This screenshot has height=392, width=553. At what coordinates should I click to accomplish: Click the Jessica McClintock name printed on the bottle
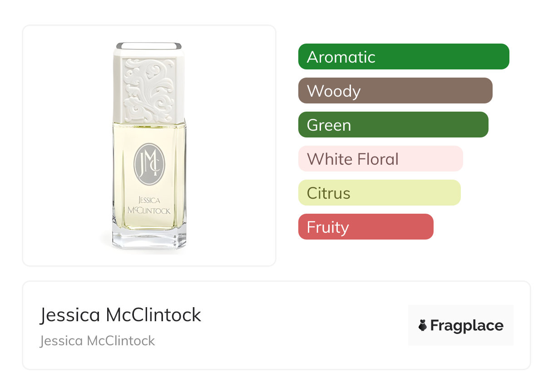[149, 206]
